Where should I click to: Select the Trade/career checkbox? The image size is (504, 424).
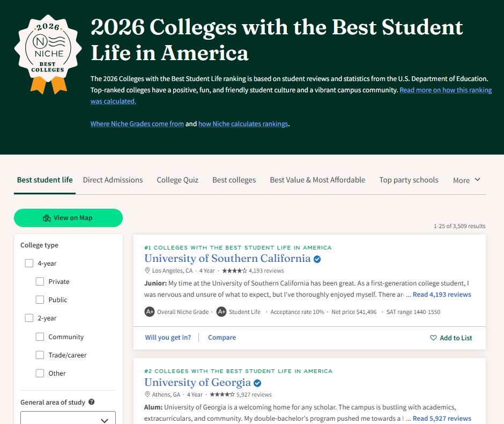40,355
